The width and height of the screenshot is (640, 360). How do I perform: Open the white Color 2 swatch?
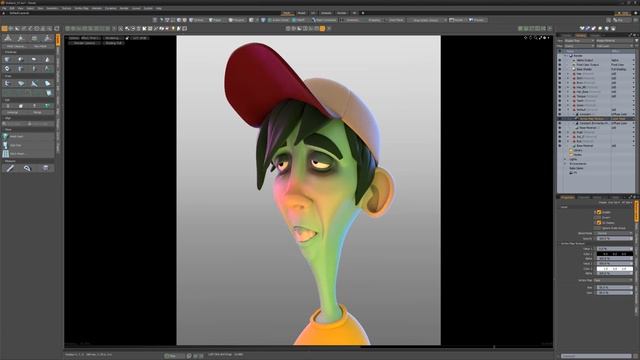click(x=615, y=269)
